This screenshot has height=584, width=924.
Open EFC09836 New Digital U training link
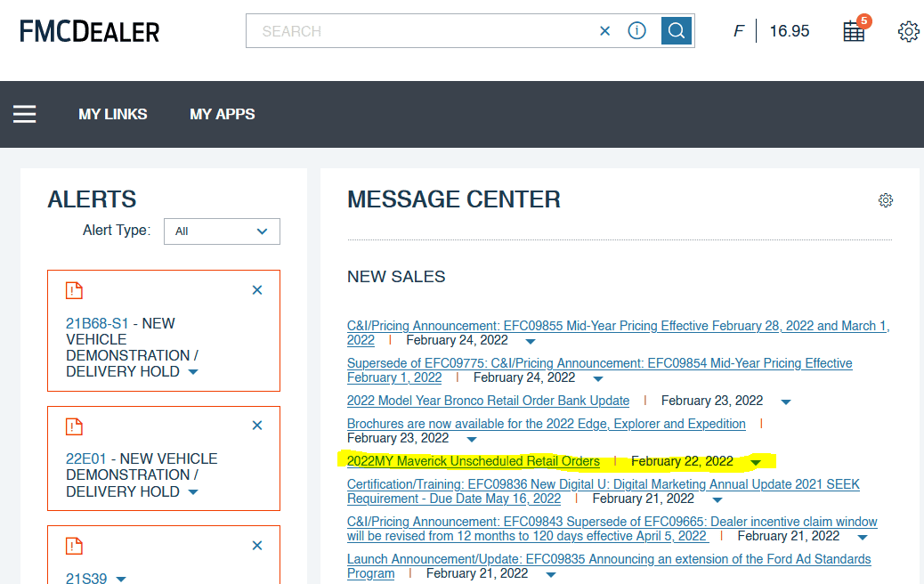603,491
